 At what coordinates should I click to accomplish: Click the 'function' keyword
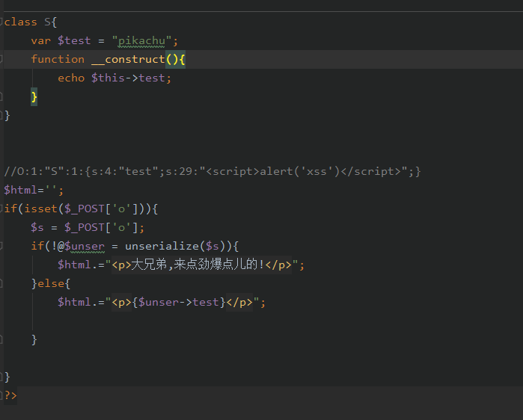58,59
